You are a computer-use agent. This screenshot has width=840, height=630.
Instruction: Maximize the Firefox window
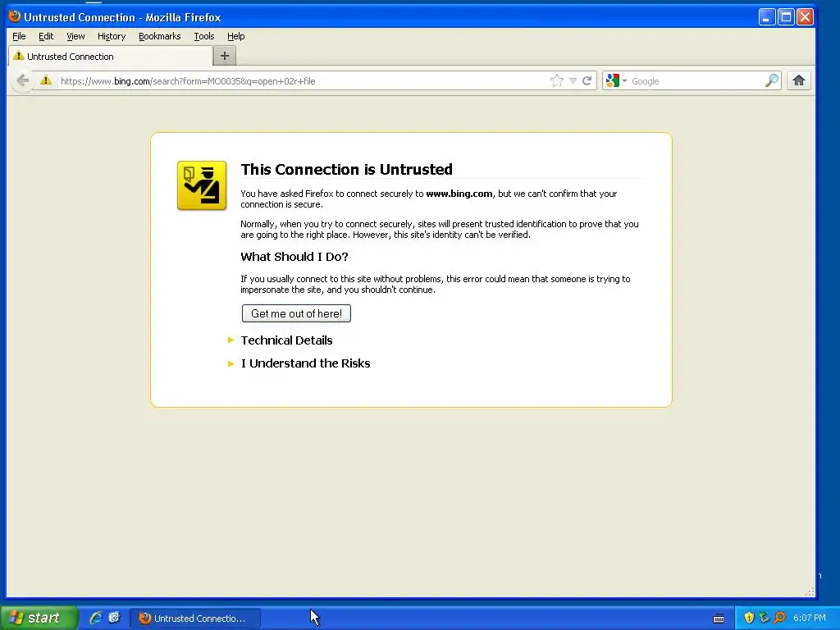coord(786,17)
